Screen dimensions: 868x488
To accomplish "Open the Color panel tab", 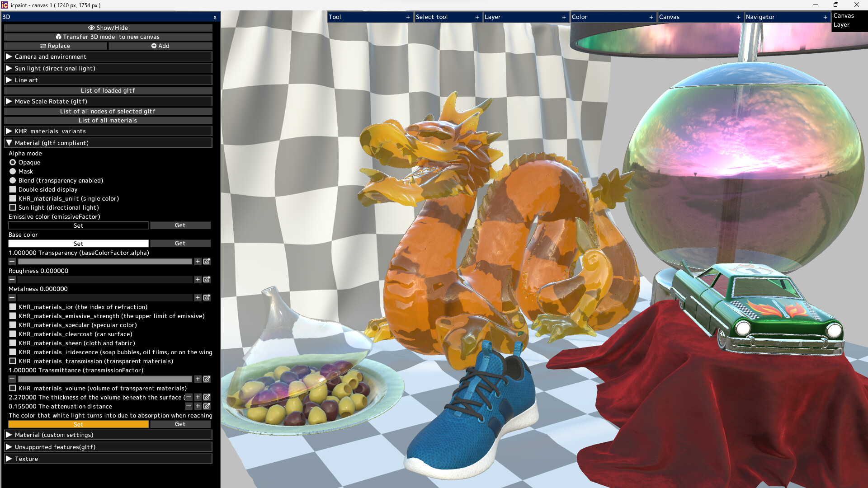I will (579, 17).
